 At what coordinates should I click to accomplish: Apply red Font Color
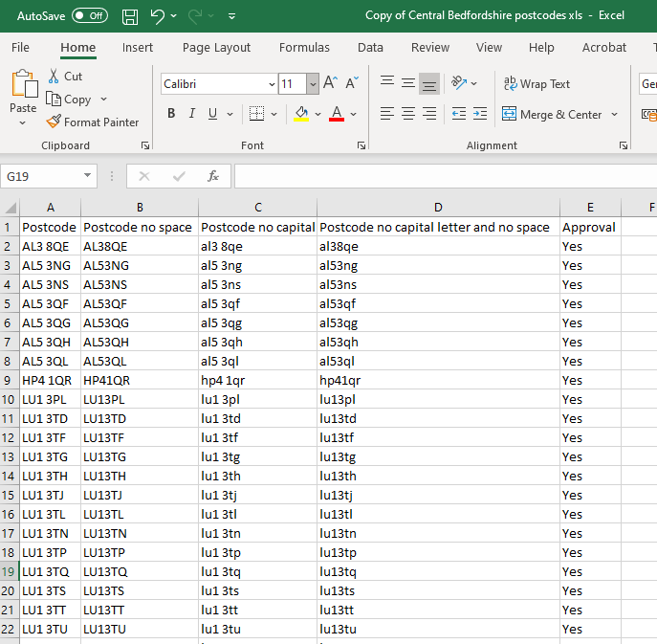(x=337, y=114)
